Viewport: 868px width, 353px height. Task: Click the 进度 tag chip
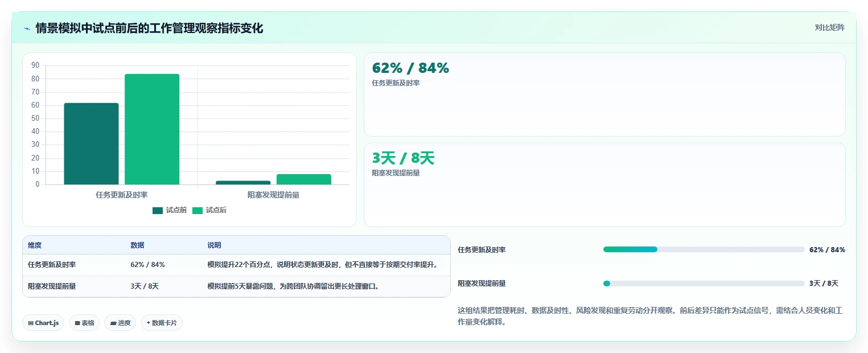pos(120,323)
